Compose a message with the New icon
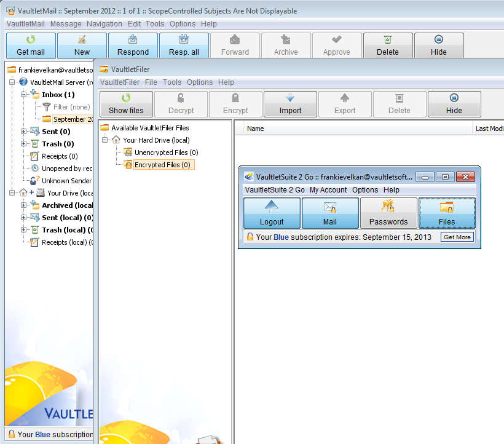Viewport: 504px width, 444px height. click(82, 46)
